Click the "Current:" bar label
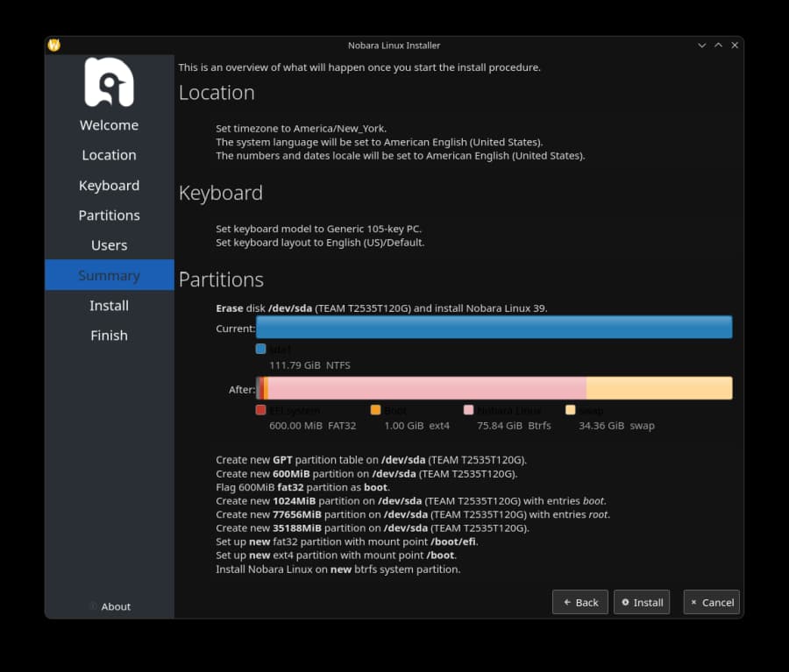789x672 pixels. (x=236, y=329)
